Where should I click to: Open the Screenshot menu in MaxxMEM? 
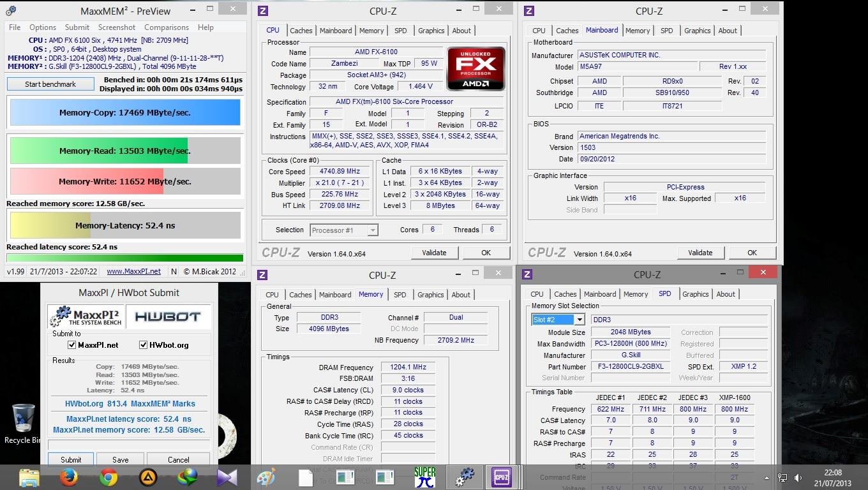tap(117, 27)
